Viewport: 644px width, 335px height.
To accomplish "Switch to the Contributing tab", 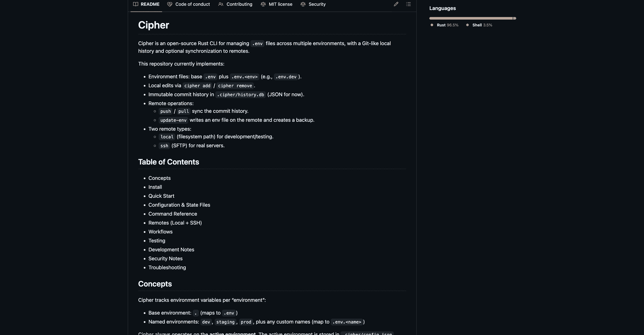I will pos(239,4).
